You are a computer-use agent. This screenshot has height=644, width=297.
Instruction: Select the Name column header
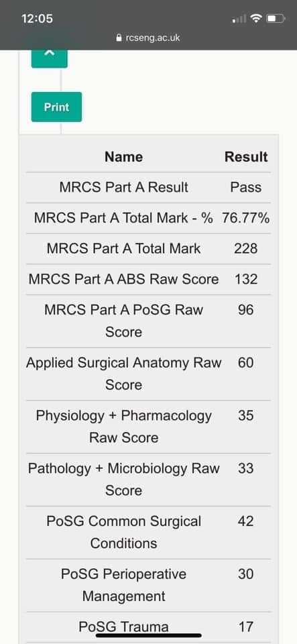click(123, 156)
